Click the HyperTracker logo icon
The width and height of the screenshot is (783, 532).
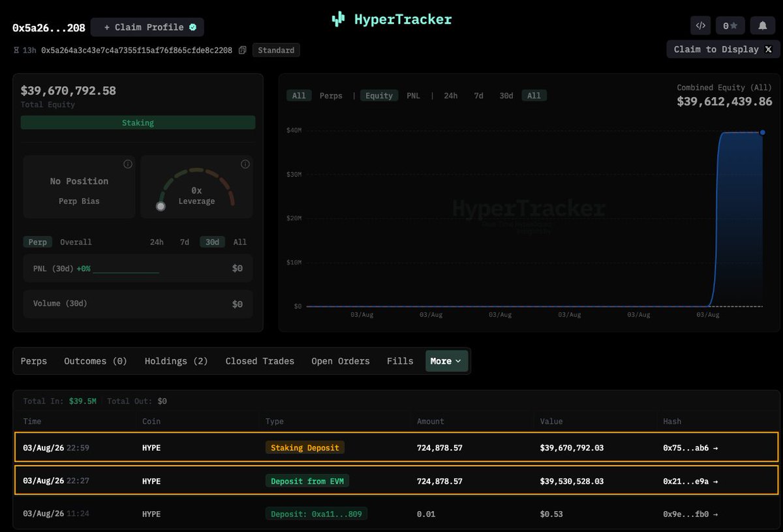[x=338, y=19]
